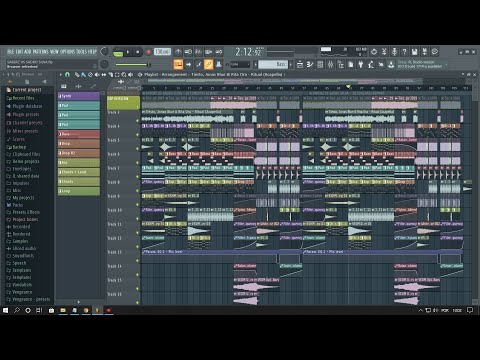The height and width of the screenshot is (360, 480).
Task: Open the audio editor icon in toolbar
Action: (384, 52)
